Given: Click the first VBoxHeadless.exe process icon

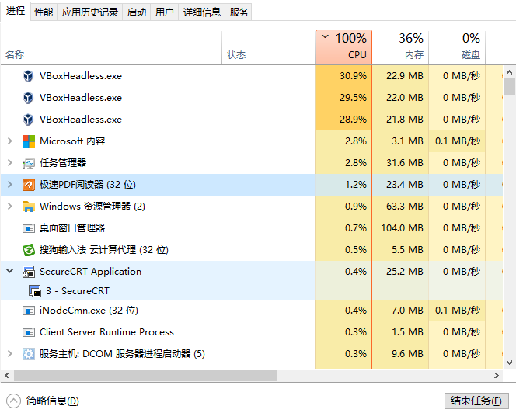Looking at the screenshot, I should tap(29, 76).
